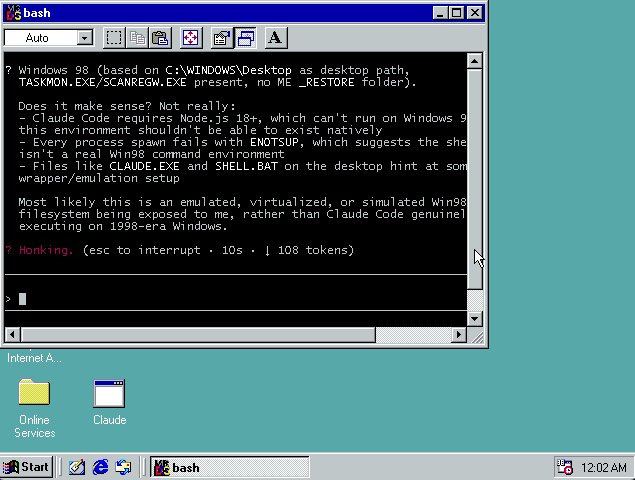
Task: Click the Copy toolbar icon
Action: [x=137, y=38]
